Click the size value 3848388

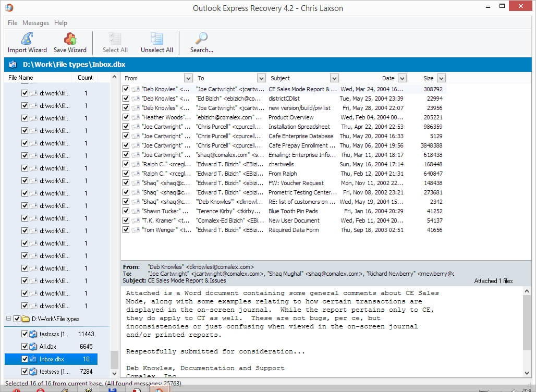click(x=431, y=145)
